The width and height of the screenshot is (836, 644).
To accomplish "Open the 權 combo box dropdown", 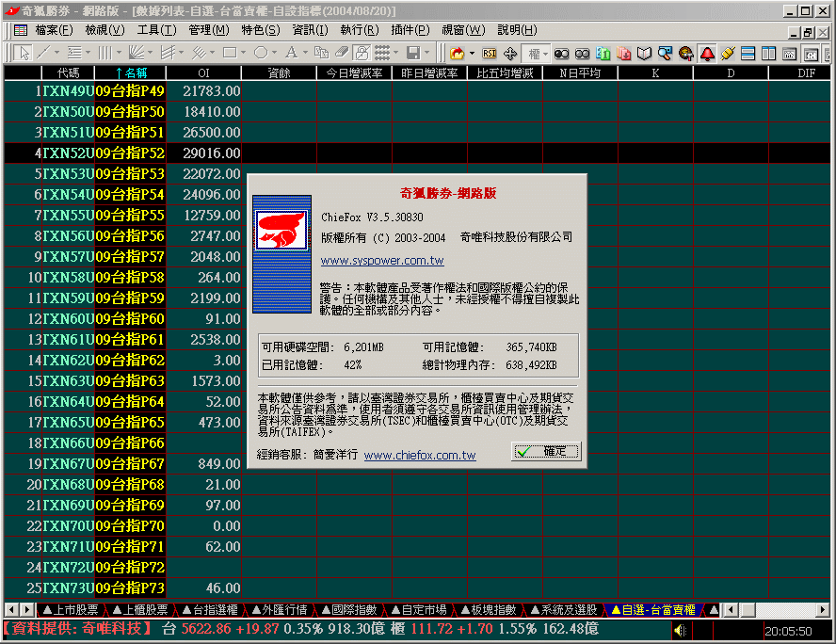I will (546, 53).
